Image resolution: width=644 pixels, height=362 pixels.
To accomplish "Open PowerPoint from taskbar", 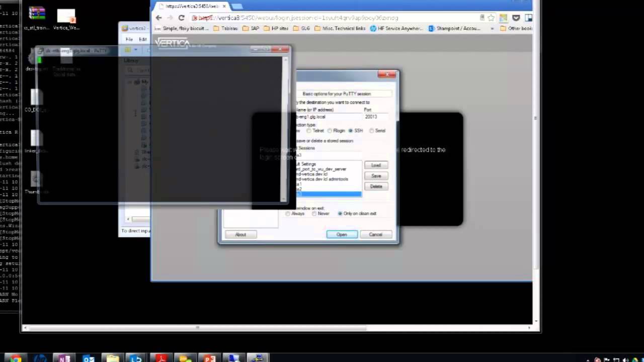I will coord(209,359).
